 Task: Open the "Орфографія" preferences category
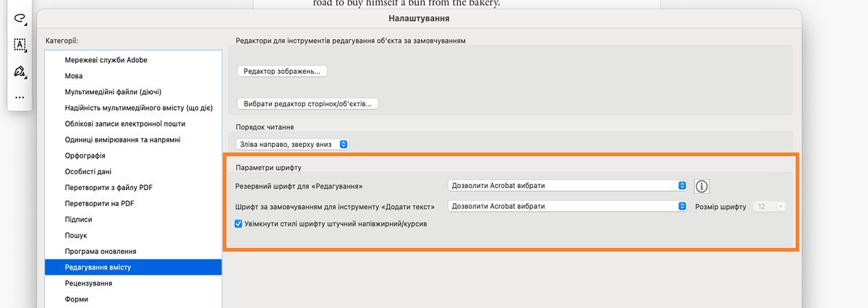85,155
